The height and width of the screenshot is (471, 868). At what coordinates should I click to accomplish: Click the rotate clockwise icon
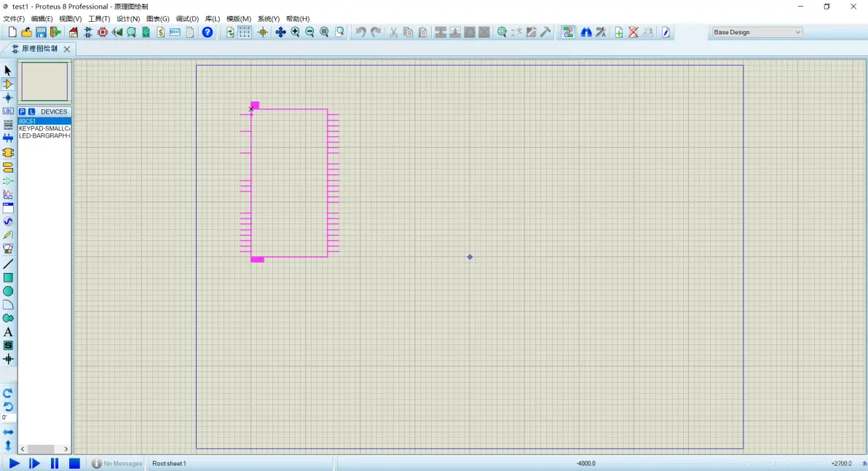[x=8, y=392]
